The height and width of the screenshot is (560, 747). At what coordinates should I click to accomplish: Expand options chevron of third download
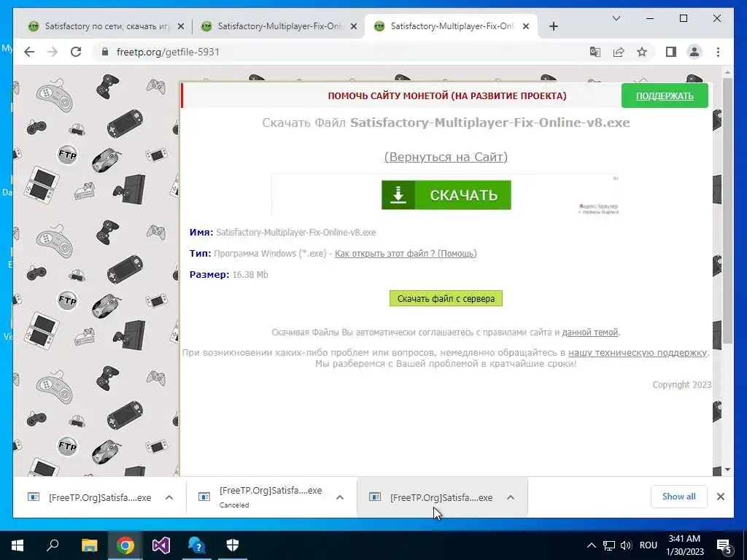coord(510,497)
